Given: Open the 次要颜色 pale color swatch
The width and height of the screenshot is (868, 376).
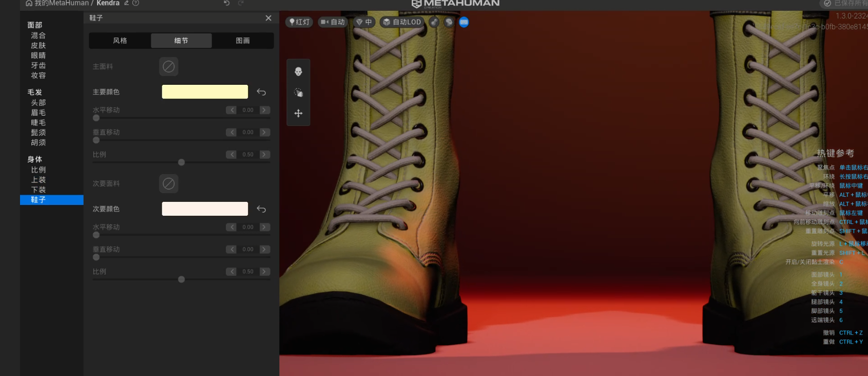Looking at the screenshot, I should tap(205, 209).
